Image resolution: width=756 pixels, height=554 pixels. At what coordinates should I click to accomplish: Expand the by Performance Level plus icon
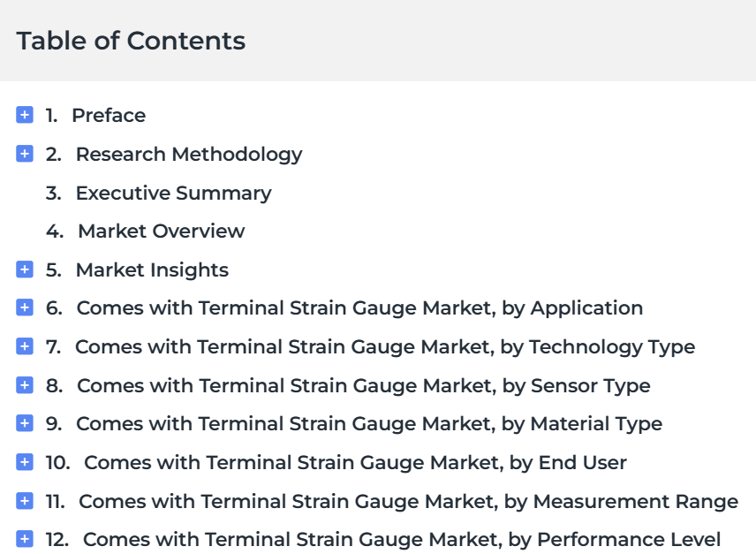(25, 539)
